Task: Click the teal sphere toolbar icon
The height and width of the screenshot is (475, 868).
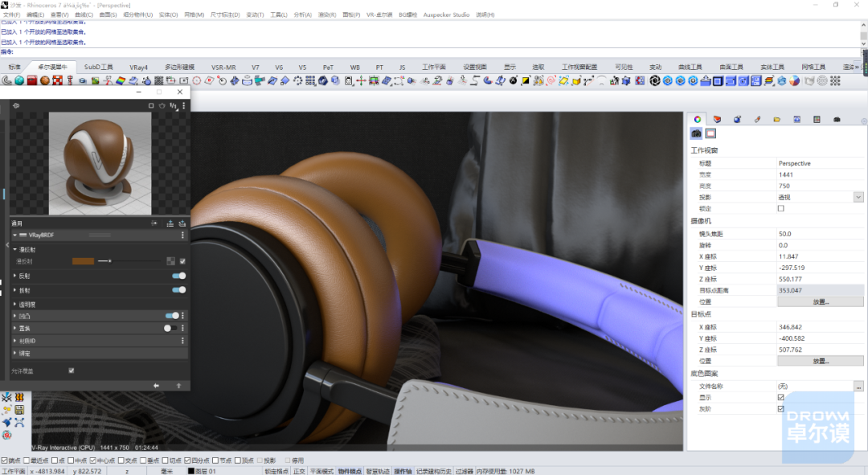Action: point(19,81)
